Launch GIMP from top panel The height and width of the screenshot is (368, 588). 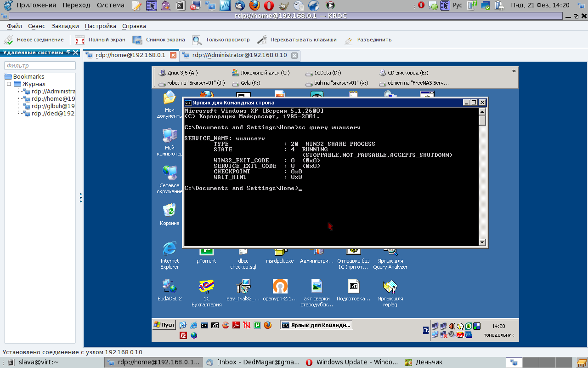coord(284,6)
